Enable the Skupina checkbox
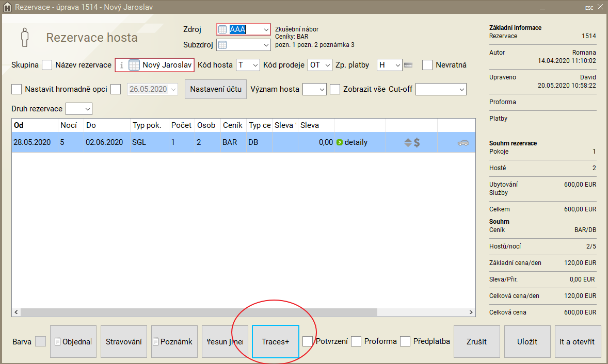This screenshot has width=608, height=364. click(x=47, y=65)
